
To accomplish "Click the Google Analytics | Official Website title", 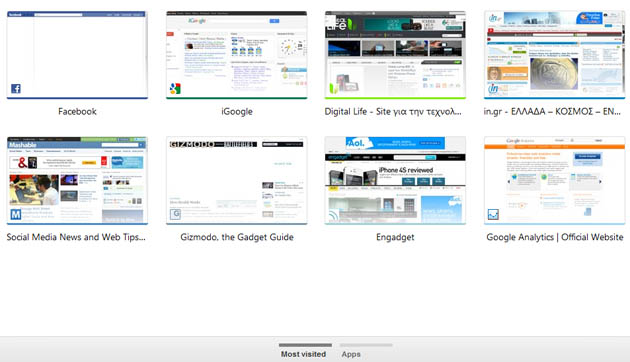I will point(555,237).
